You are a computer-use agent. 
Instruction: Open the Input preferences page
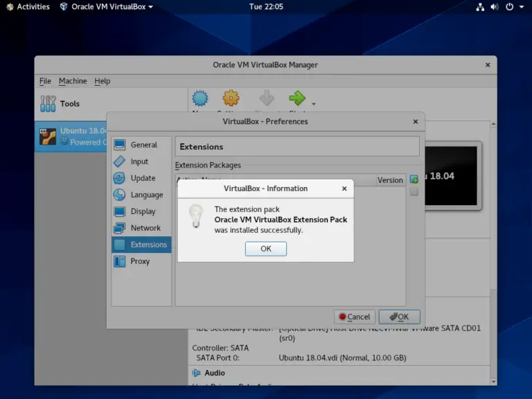pos(141,161)
